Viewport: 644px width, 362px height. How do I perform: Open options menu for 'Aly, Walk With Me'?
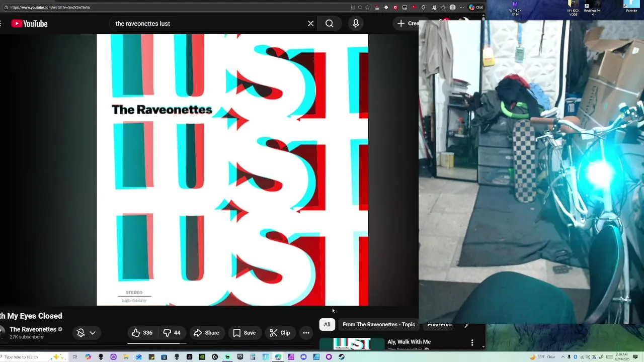(x=472, y=343)
